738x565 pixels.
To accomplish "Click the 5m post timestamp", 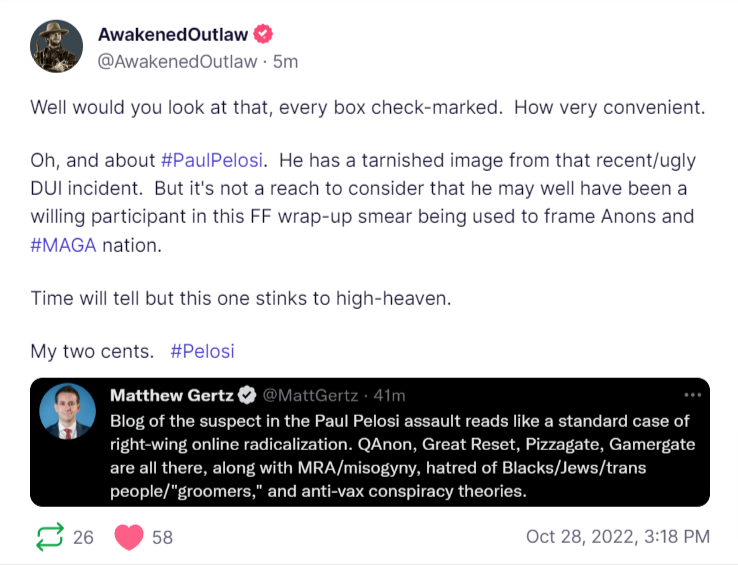I will coord(286,61).
